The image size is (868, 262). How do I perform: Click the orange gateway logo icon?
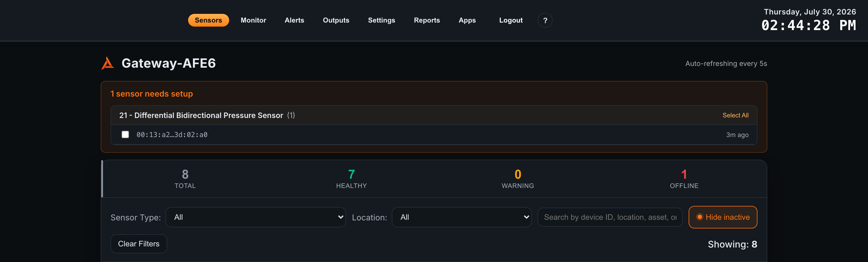click(x=108, y=63)
